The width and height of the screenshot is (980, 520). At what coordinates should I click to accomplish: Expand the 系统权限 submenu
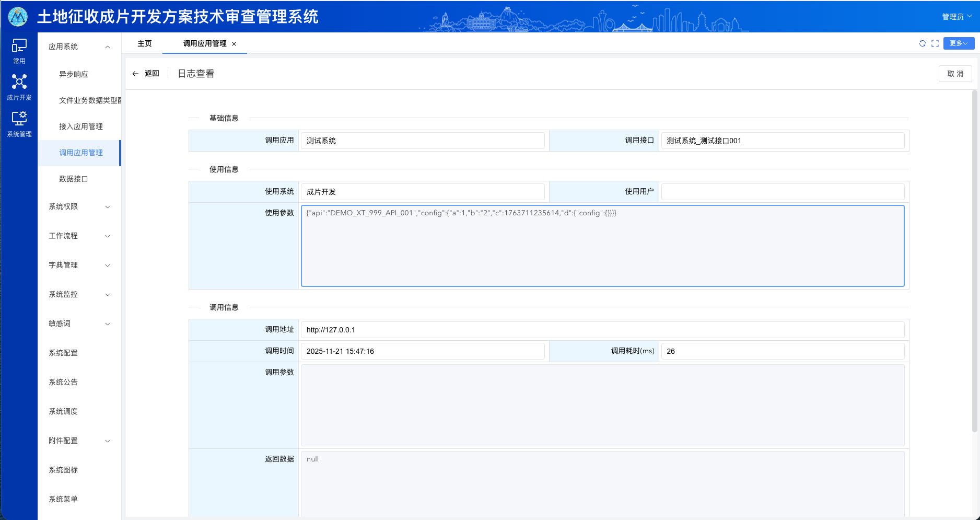(78, 206)
